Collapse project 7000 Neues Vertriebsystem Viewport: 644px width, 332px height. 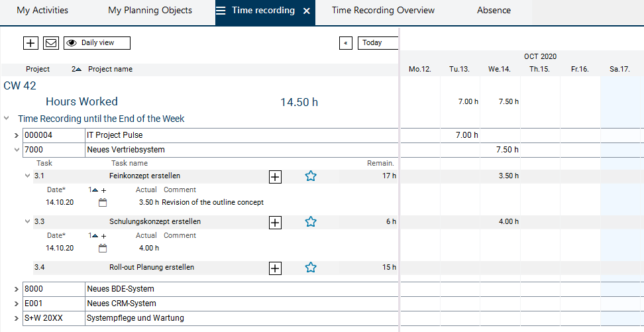coord(17,150)
